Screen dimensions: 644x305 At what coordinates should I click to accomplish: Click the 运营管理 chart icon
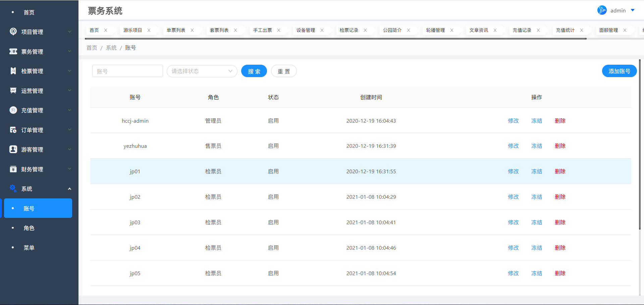[x=13, y=90]
